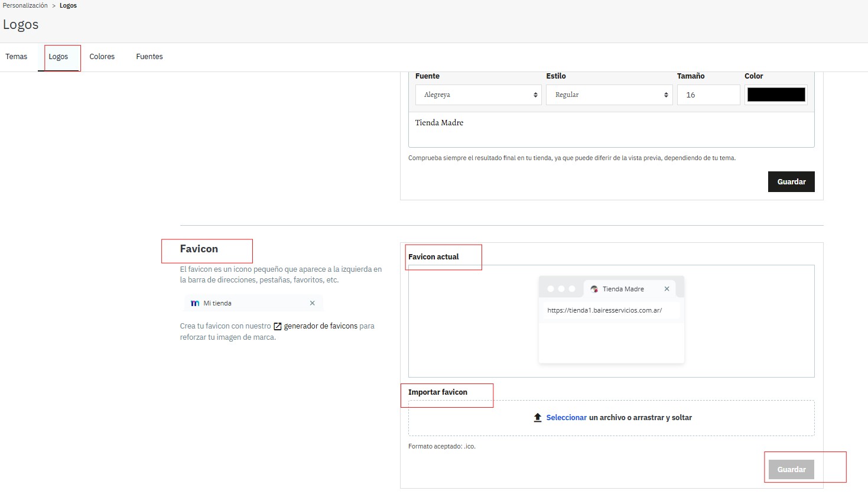The height and width of the screenshot is (494, 868).
Task: Click the Mi tienda favicon example icon
Action: point(195,303)
